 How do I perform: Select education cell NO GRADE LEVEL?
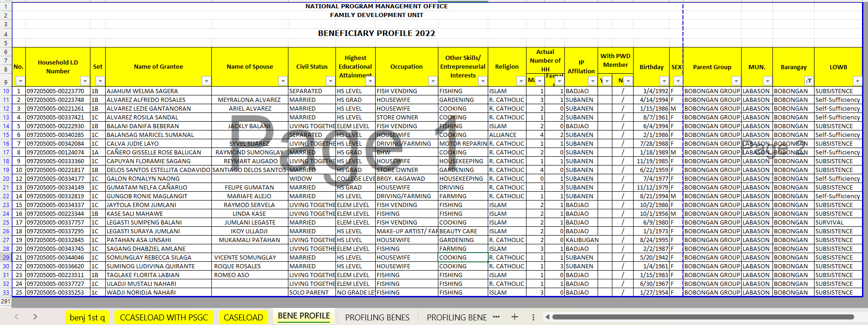(355, 292)
